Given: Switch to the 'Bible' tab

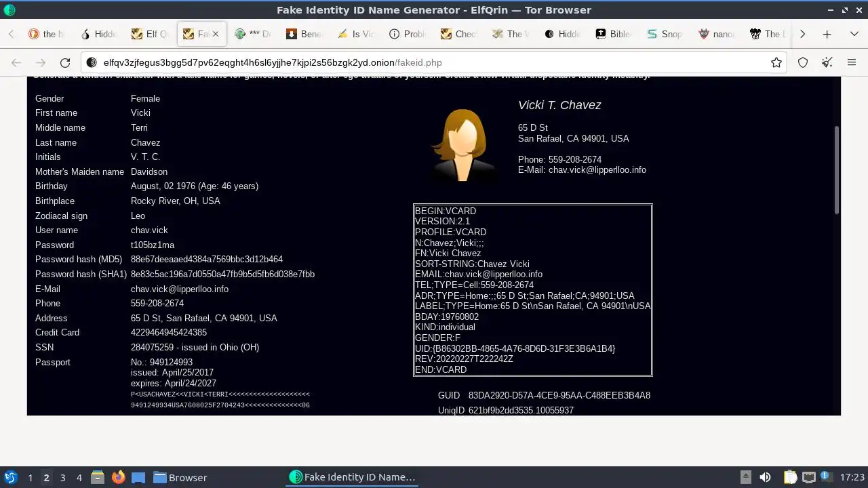Looking at the screenshot, I should (x=614, y=34).
